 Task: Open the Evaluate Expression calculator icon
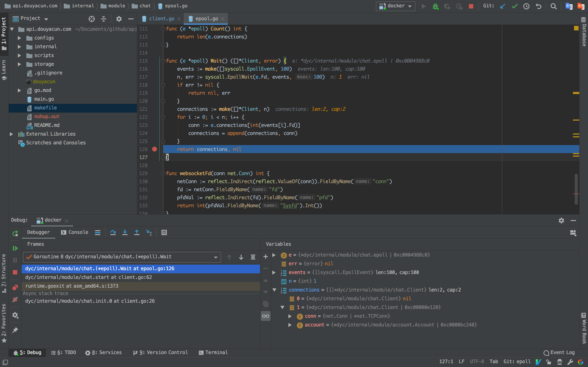[x=164, y=232]
